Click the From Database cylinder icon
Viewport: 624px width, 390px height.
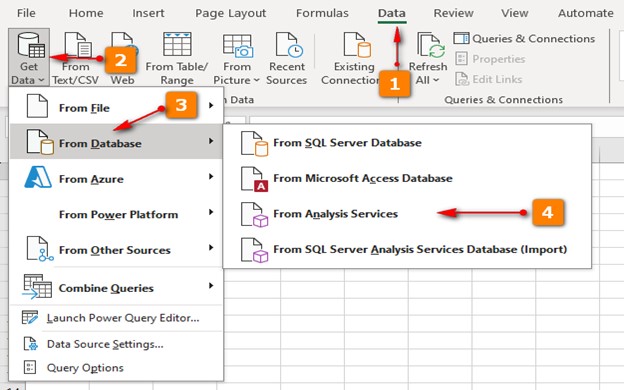[40, 141]
